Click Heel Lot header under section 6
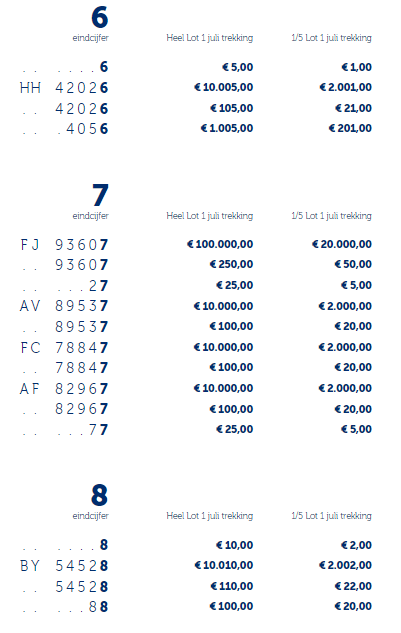Viewport: 401px width, 633px height. pyautogui.click(x=210, y=38)
